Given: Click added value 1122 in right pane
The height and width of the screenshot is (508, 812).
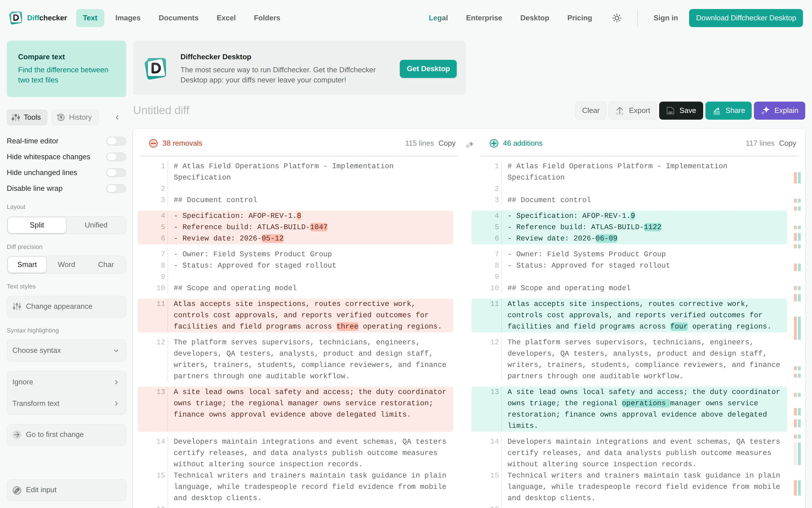Looking at the screenshot, I should 653,227.
